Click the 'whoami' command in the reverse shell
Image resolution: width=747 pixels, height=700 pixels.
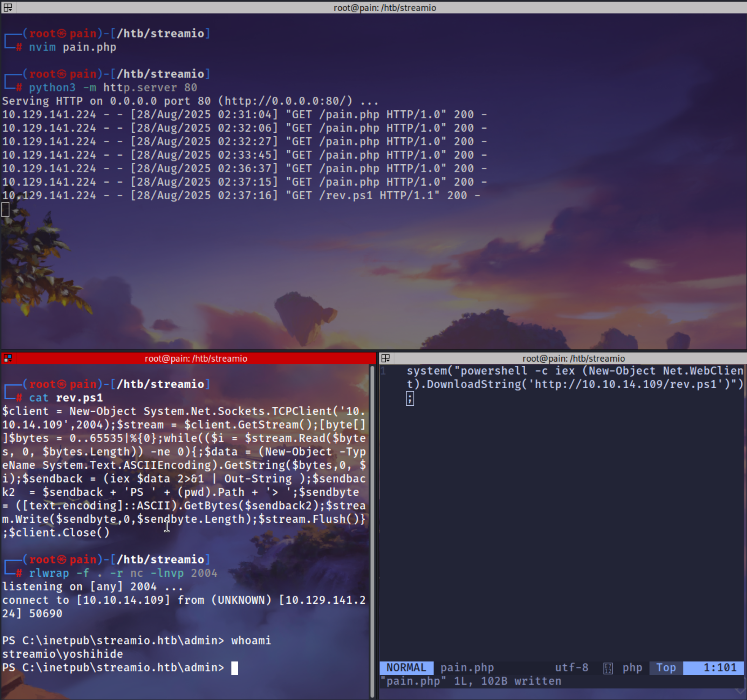click(x=251, y=641)
